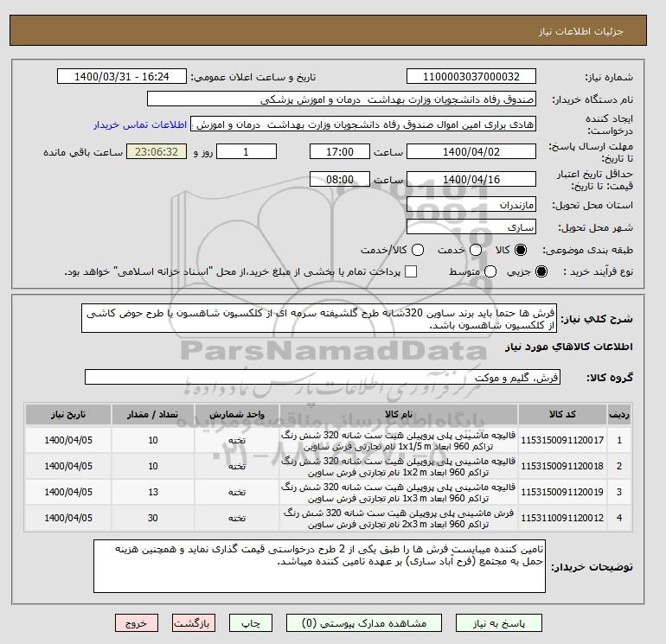Click the پاسخ به نیاز button
This screenshot has height=644, width=666.
499,623
